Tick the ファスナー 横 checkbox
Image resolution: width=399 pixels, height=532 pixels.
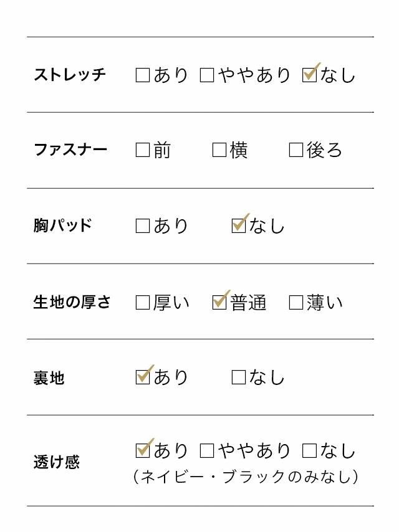coord(219,150)
